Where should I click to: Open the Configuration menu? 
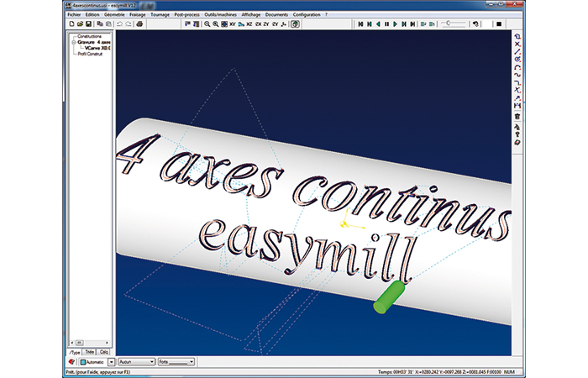pos(307,14)
